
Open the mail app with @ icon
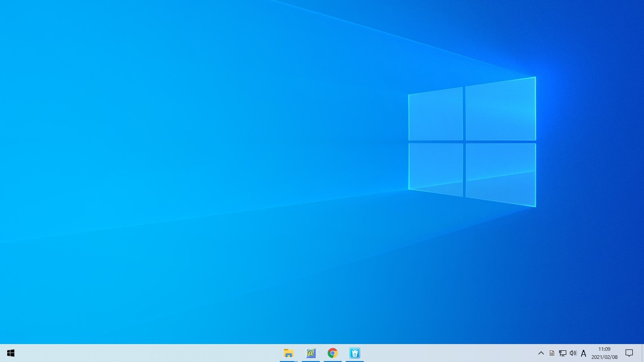(310, 353)
